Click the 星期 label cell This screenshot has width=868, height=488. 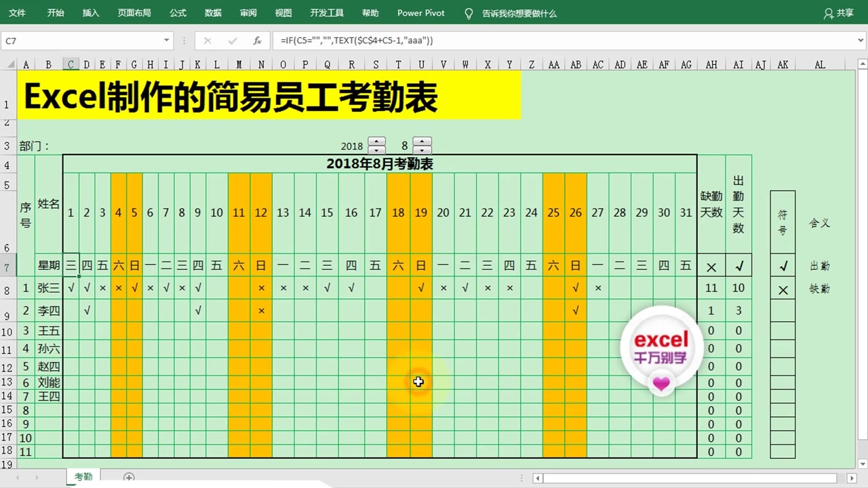point(49,266)
